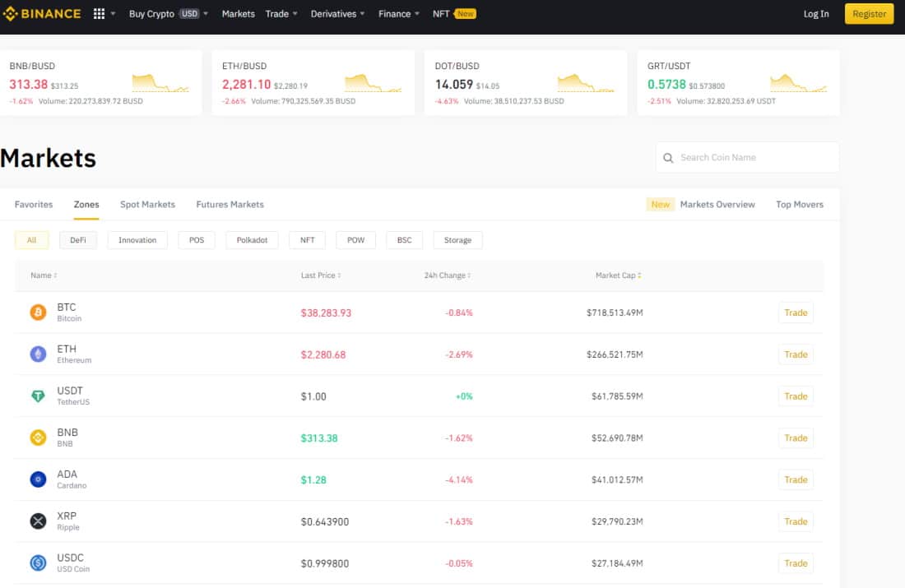
Task: Click the Binance logo
Action: point(43,13)
